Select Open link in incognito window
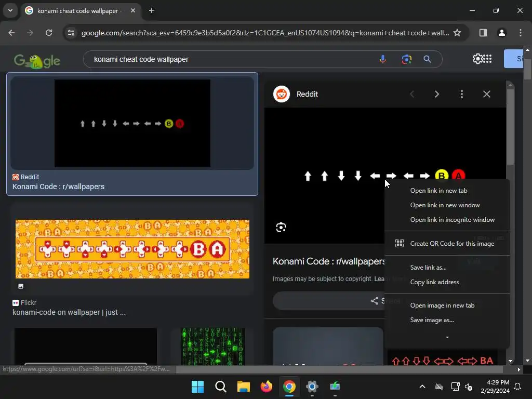The image size is (532, 399). pyautogui.click(x=447, y=220)
